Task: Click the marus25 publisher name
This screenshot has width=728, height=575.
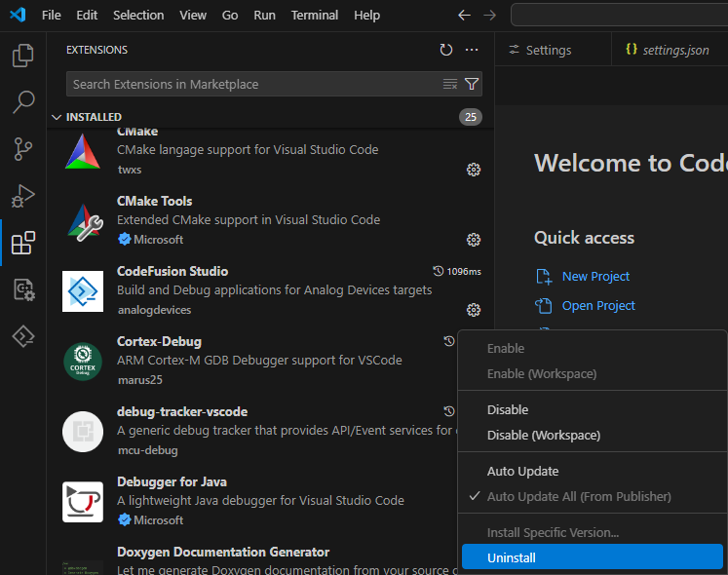Action: point(139,380)
